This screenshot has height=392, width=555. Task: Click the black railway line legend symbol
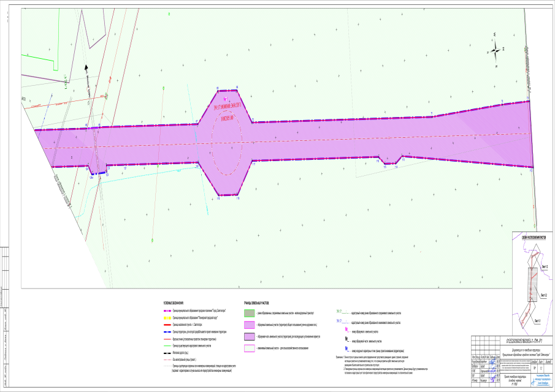coord(168,353)
